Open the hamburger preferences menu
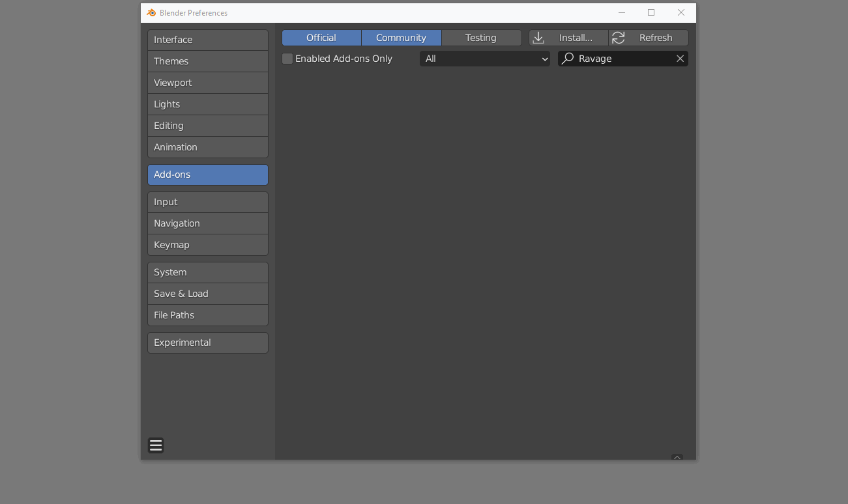 pyautogui.click(x=156, y=445)
